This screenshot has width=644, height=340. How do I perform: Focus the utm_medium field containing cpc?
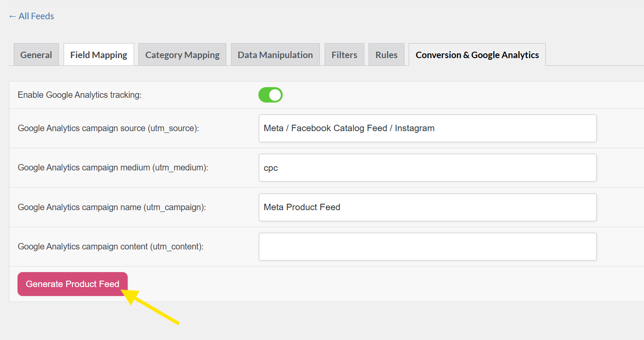coord(427,168)
